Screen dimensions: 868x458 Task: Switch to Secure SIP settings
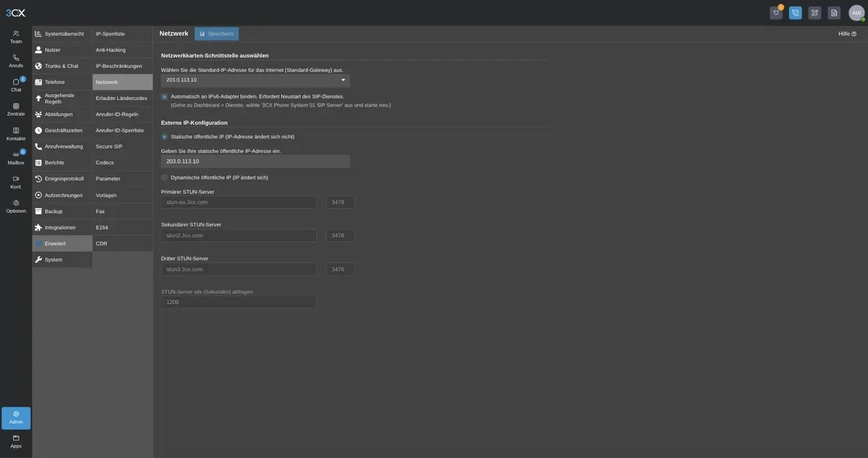[122, 146]
